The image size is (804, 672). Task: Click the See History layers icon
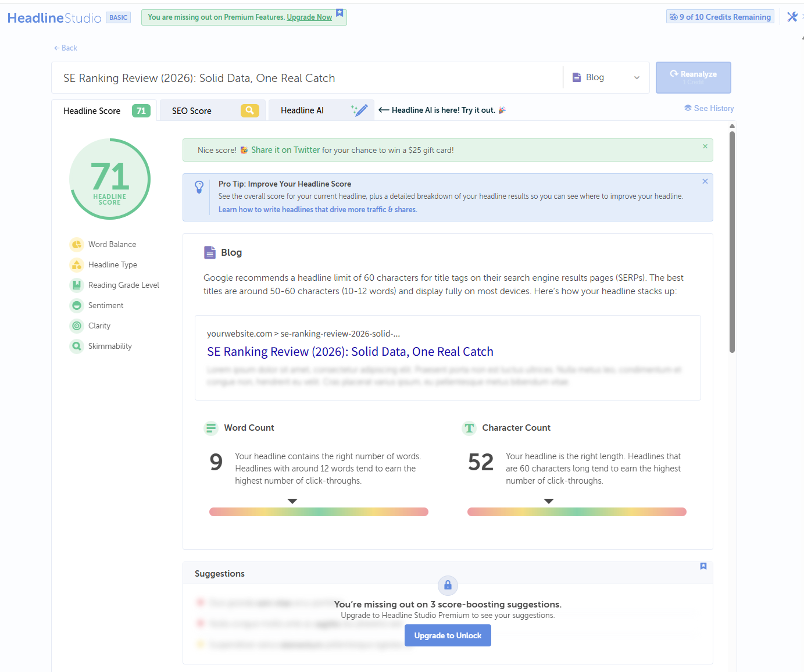pyautogui.click(x=688, y=108)
